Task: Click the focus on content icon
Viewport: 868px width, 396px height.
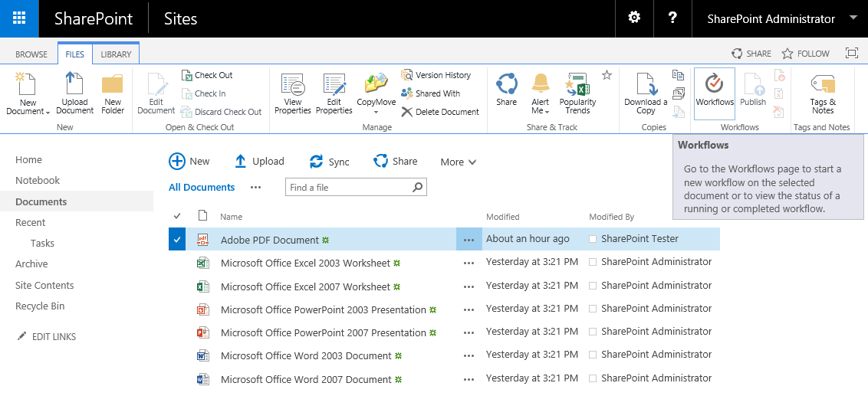Action: 851,53
